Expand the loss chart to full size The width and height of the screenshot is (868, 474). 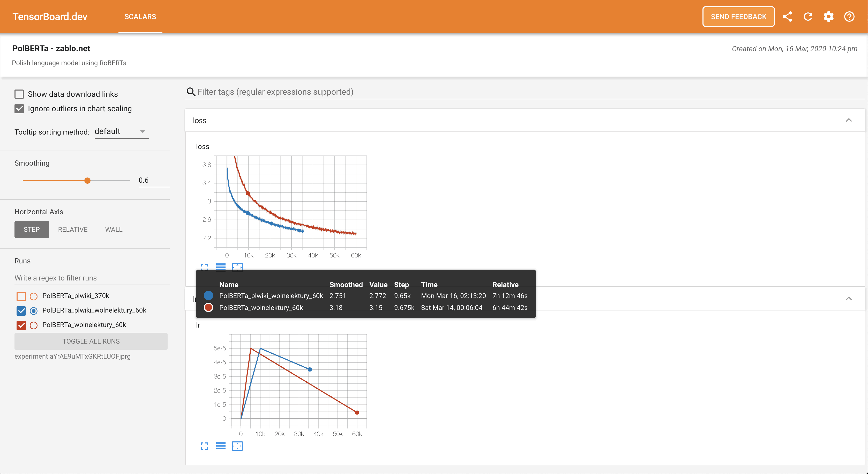(204, 267)
